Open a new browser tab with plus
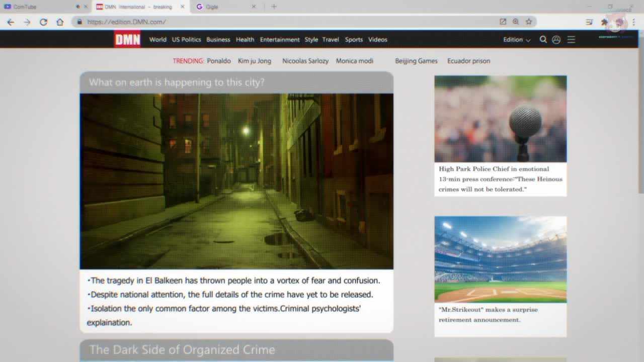 point(274,7)
